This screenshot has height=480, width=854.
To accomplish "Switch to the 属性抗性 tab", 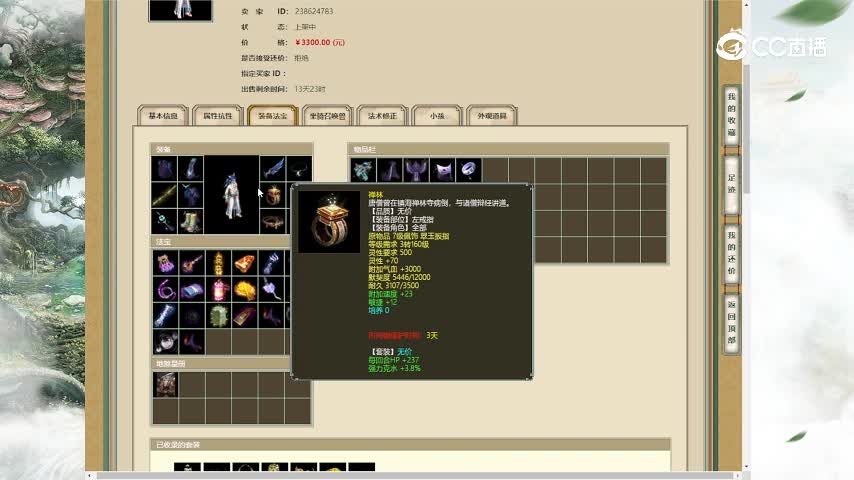I will (217, 116).
